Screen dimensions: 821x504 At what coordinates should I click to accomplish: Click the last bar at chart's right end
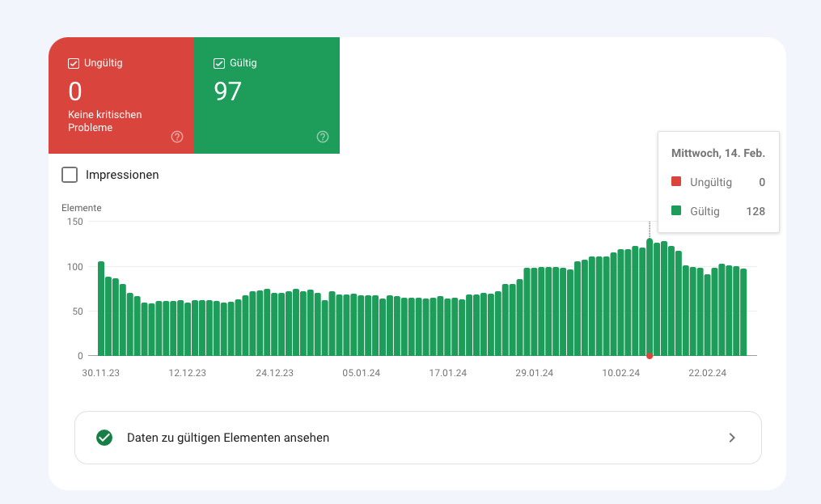[x=743, y=312]
